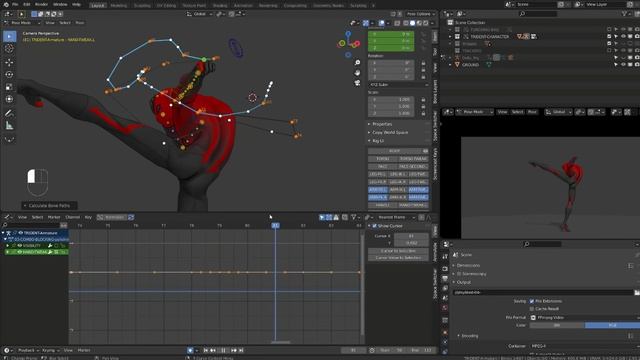Jump to next keyframe

tap(234, 350)
